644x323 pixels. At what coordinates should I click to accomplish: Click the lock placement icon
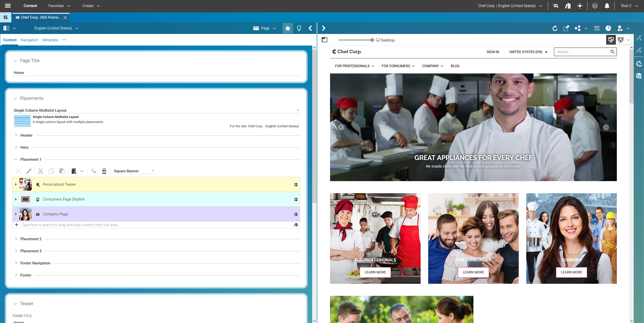click(x=104, y=171)
